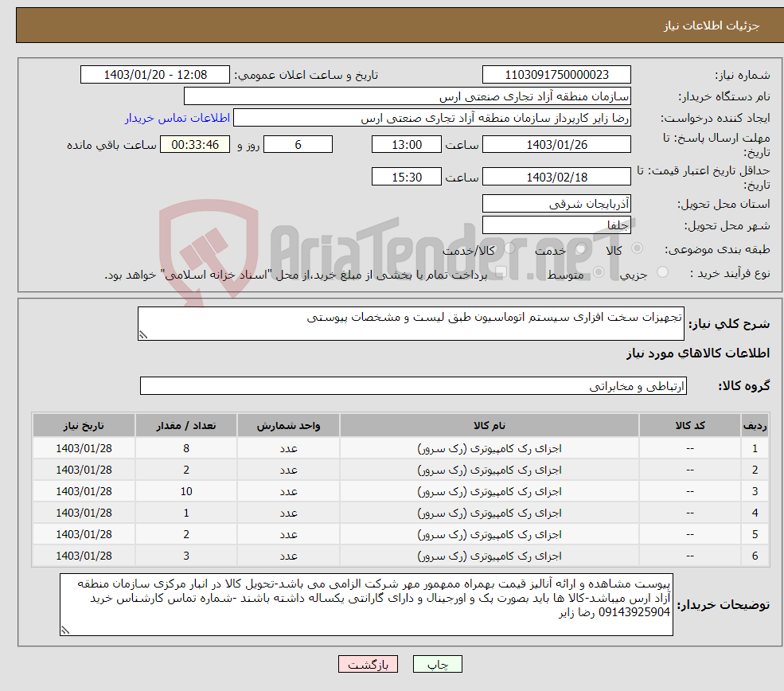Click the buyer organization name field
The width and height of the screenshot is (784, 691).
point(408,96)
